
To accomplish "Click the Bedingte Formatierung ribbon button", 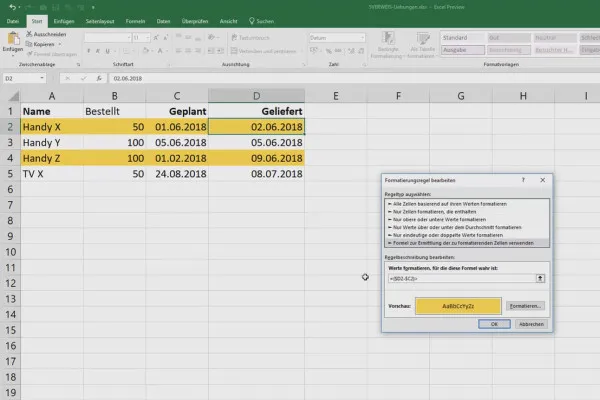I will pyautogui.click(x=388, y=45).
